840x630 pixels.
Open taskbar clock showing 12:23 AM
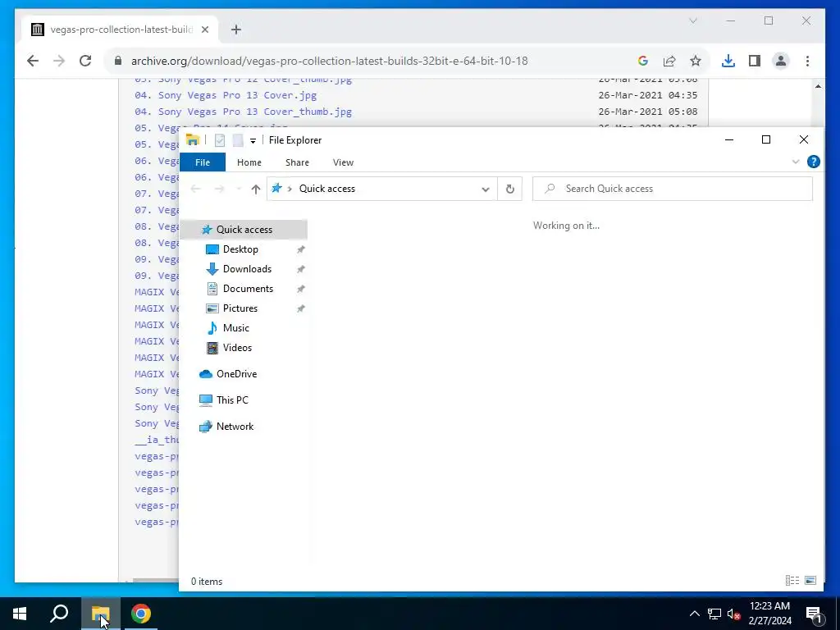769,614
